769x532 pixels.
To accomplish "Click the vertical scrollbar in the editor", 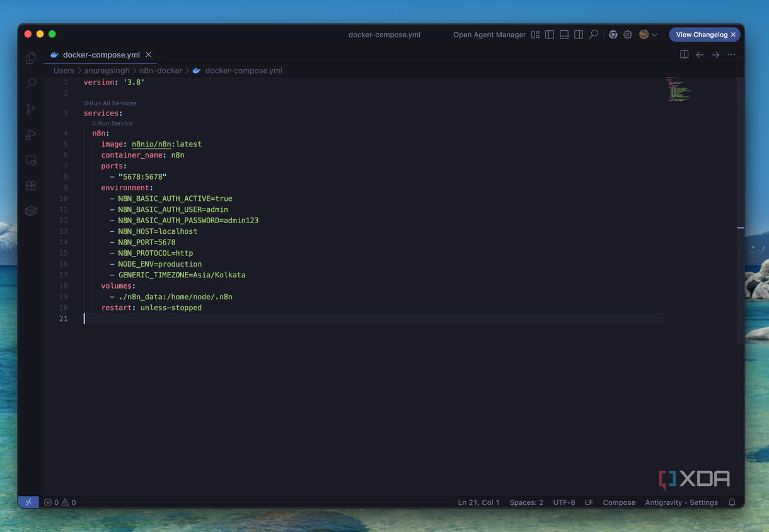I will pos(741,211).
